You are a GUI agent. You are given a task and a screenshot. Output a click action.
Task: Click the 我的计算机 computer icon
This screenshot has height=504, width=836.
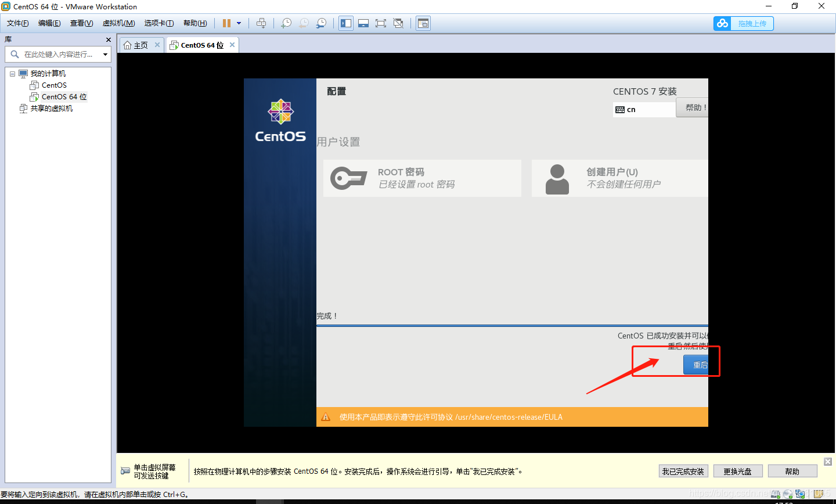(x=23, y=74)
